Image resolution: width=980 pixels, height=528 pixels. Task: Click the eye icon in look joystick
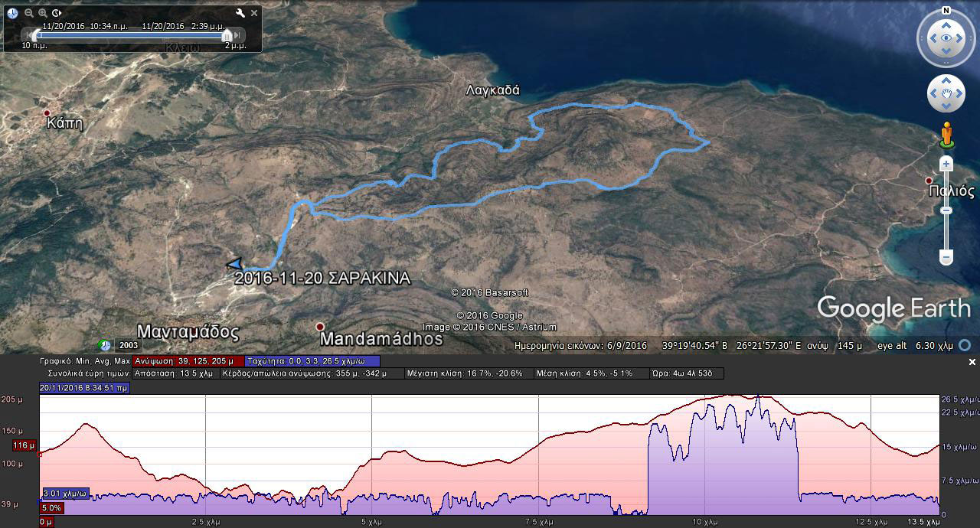[x=946, y=38]
